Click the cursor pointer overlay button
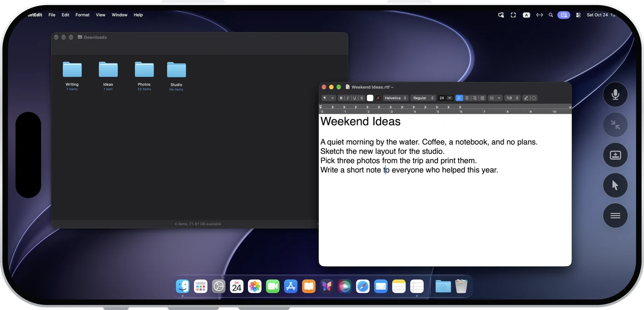The image size is (644, 310). tap(615, 186)
